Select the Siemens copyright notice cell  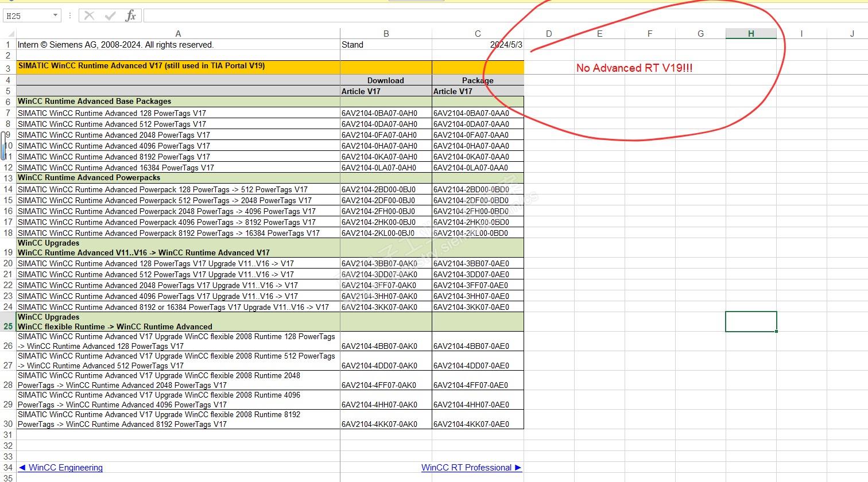(x=178, y=45)
